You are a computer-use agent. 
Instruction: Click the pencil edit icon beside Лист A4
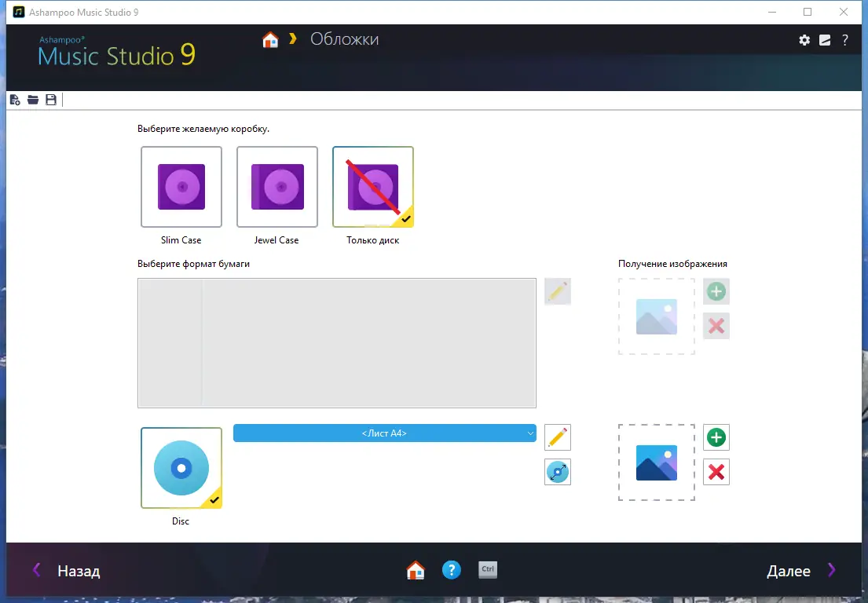(558, 437)
